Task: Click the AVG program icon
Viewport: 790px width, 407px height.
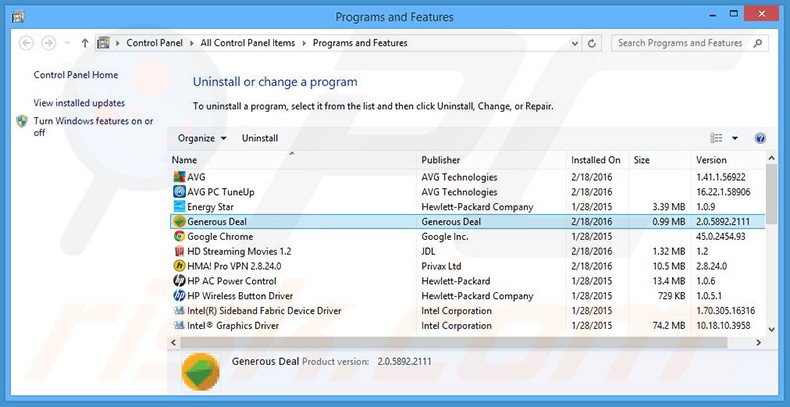Action: 179,177
